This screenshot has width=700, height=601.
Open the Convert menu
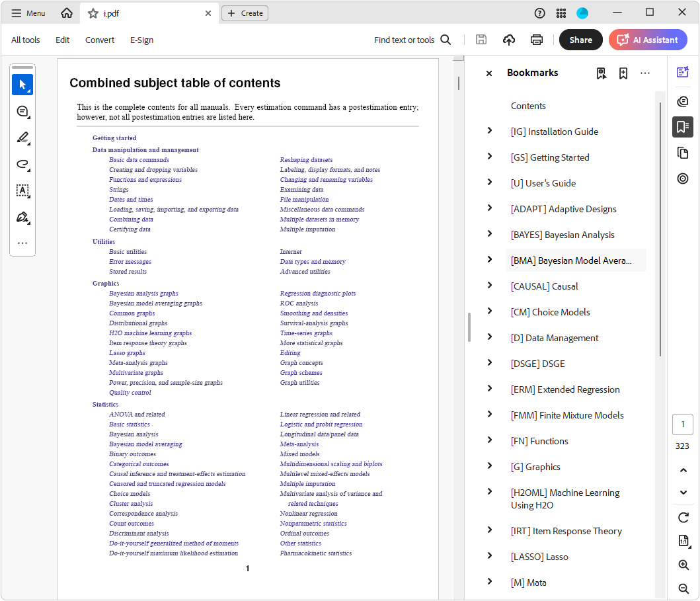pyautogui.click(x=100, y=40)
